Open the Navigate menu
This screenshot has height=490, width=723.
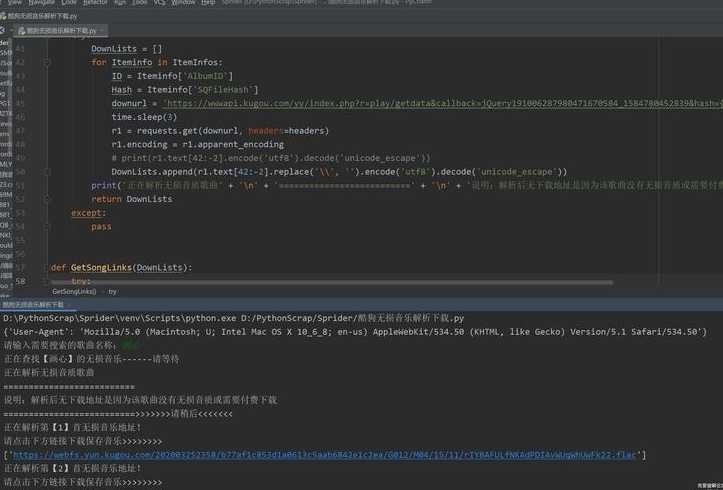click(x=41, y=2)
